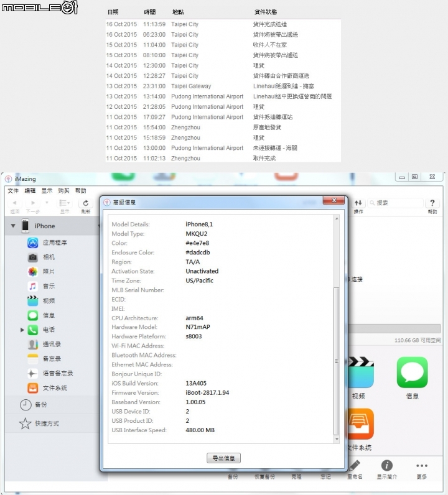The height and width of the screenshot is (495, 448).
Task: Click the 显示简介 info icon
Action: tap(386, 465)
